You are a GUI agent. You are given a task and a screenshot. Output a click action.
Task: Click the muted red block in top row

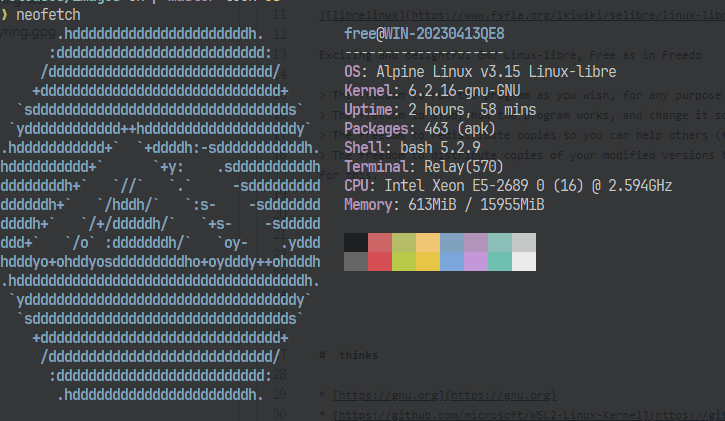(380, 243)
